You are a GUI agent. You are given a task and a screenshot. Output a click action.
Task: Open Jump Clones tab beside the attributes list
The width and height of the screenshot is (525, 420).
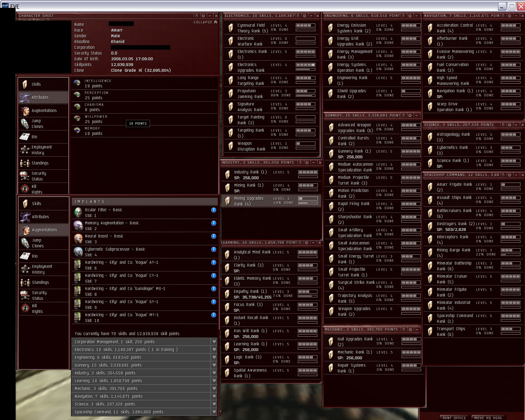click(x=43, y=123)
